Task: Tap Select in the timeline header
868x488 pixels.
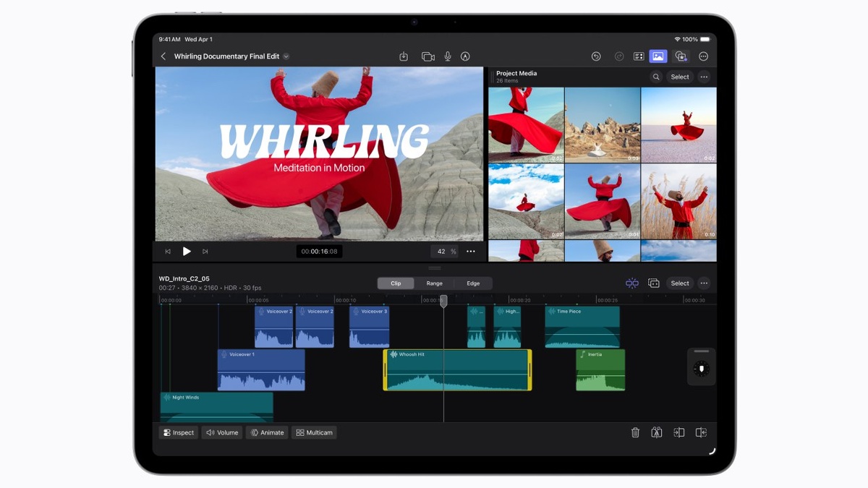Action: click(x=680, y=283)
